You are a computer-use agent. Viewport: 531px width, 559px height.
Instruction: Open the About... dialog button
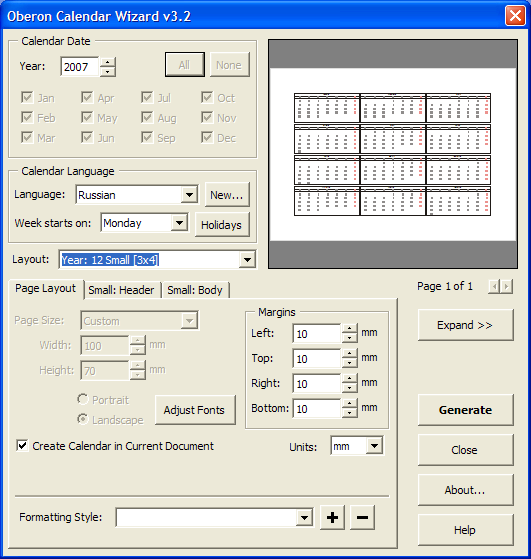tap(465, 490)
